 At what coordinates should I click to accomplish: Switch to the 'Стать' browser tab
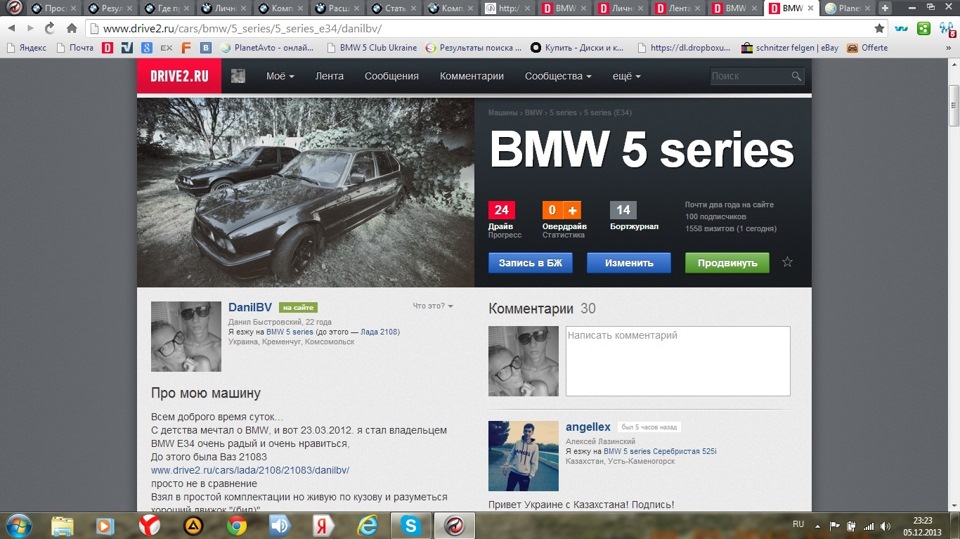pos(394,8)
